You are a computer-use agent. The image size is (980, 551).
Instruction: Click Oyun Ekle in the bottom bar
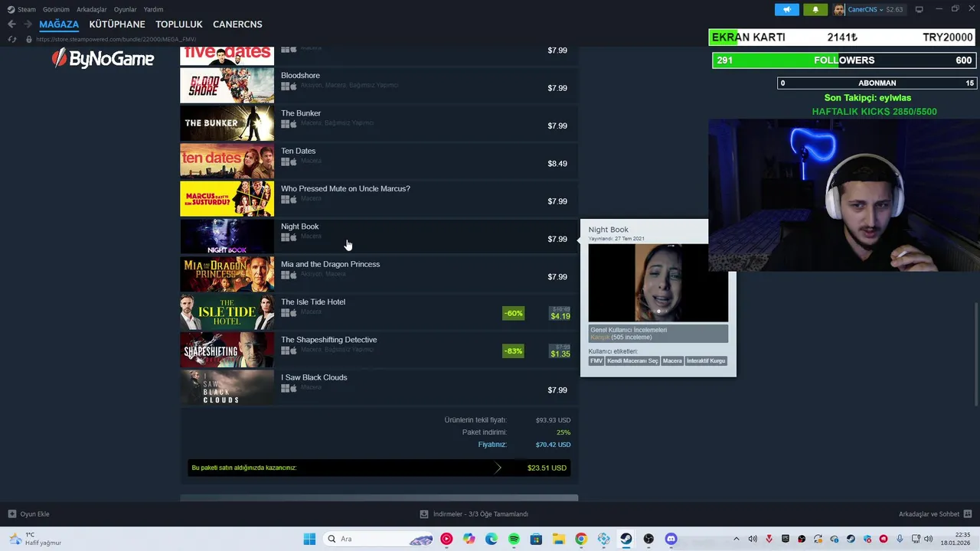click(34, 514)
